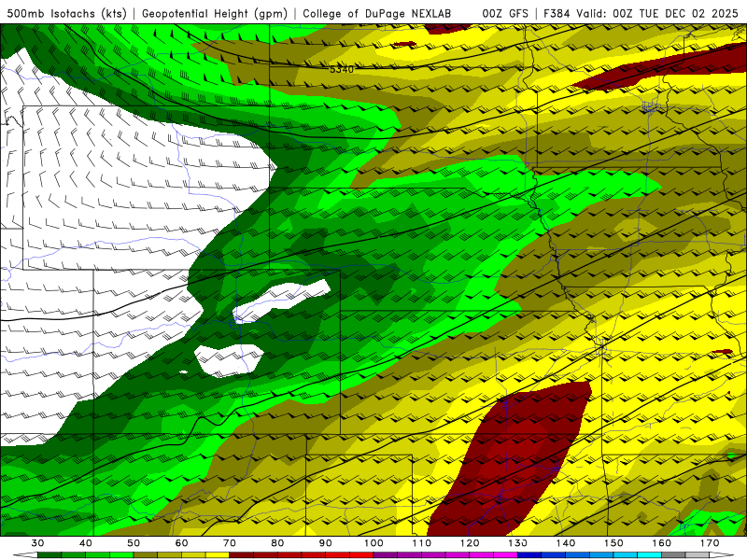Click the white right arrow tip of color bar
Image resolution: width=747 pixels, height=560 pixels.
721,555
